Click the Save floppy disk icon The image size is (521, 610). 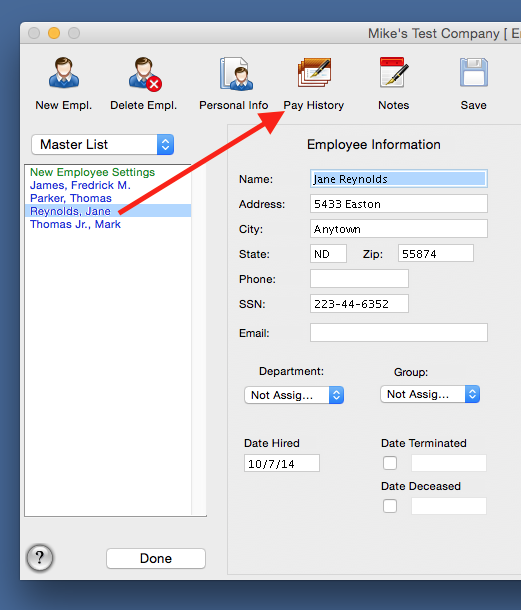click(x=474, y=72)
